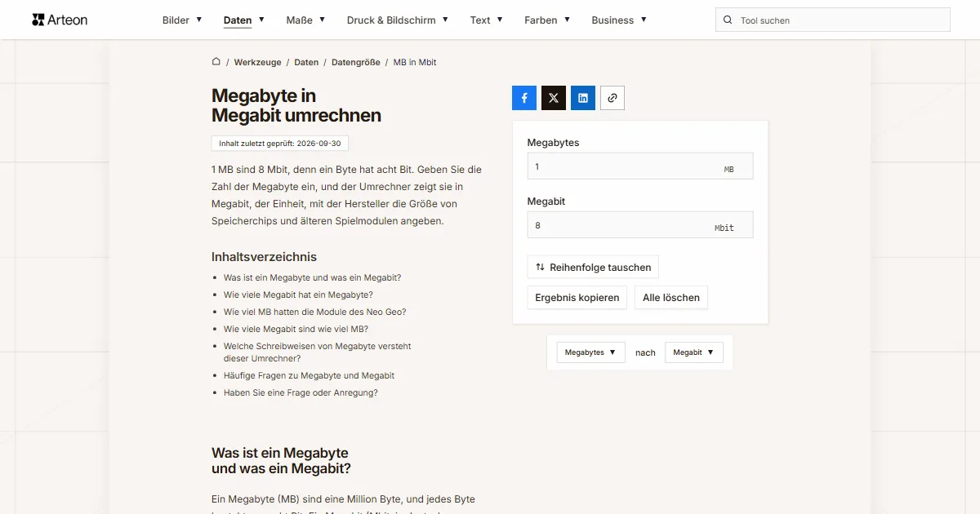This screenshot has width=980, height=514.
Task: Open the Megabytes source unit dropdown
Action: coord(590,352)
